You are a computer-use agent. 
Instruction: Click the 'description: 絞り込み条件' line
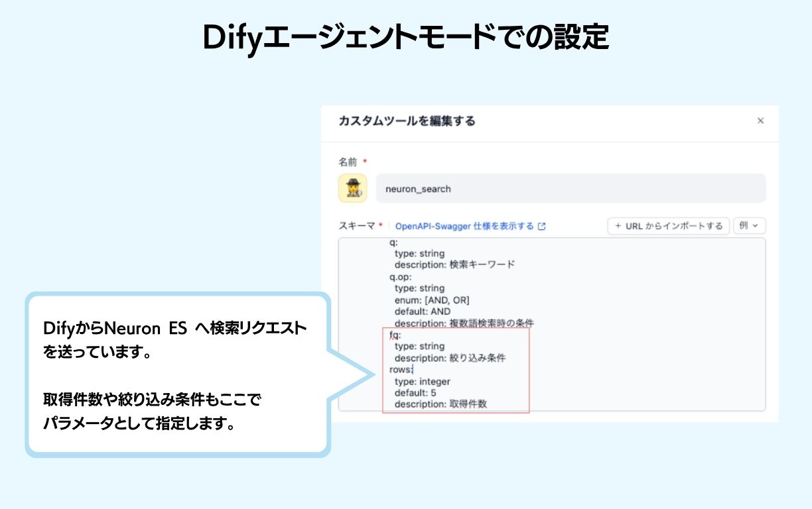(450, 358)
